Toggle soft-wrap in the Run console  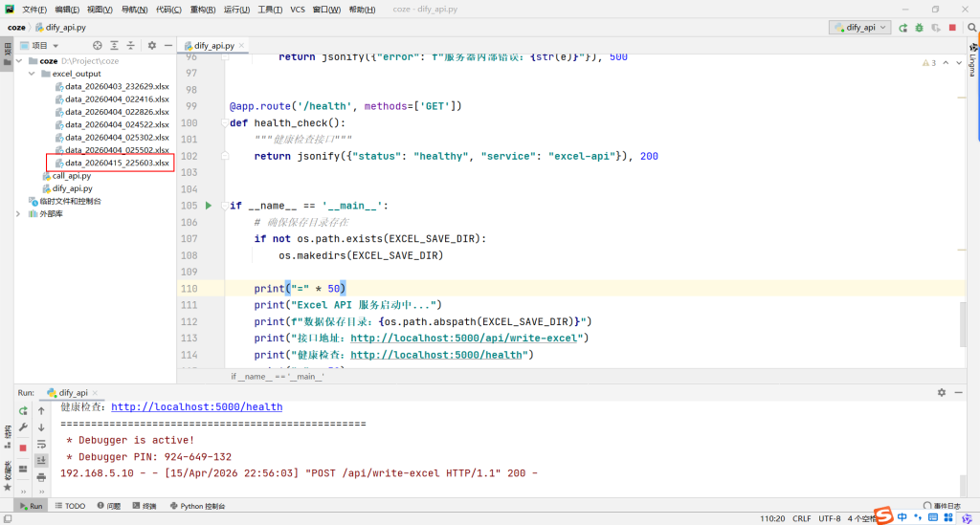41,444
